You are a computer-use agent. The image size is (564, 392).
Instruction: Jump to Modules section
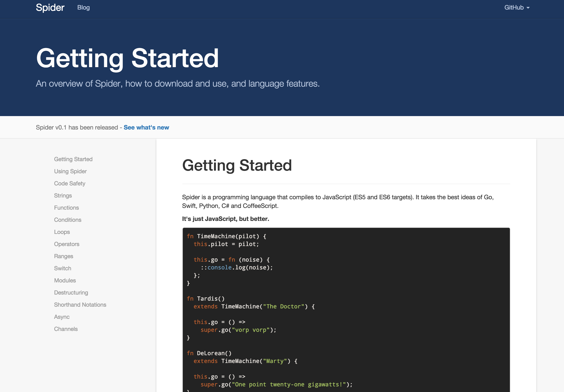point(65,280)
